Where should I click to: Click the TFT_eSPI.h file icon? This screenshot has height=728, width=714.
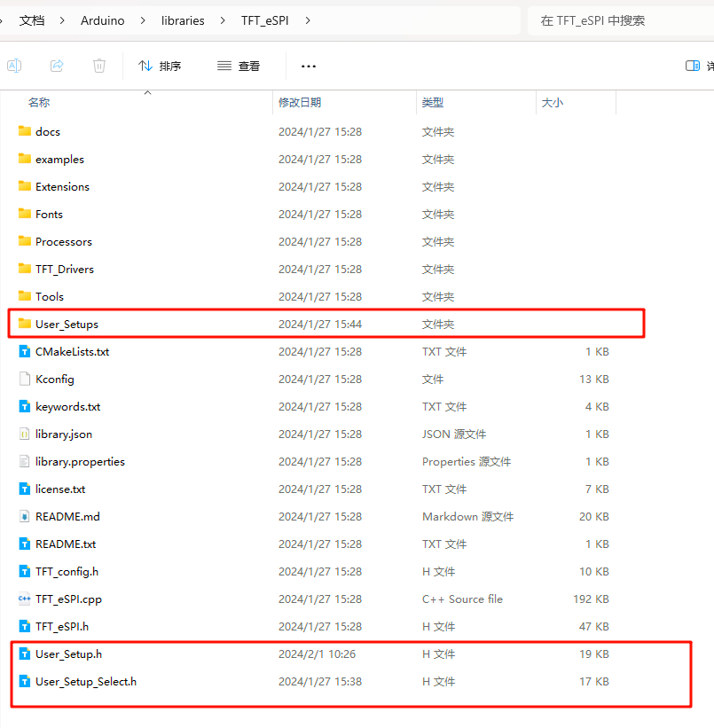[25, 626]
